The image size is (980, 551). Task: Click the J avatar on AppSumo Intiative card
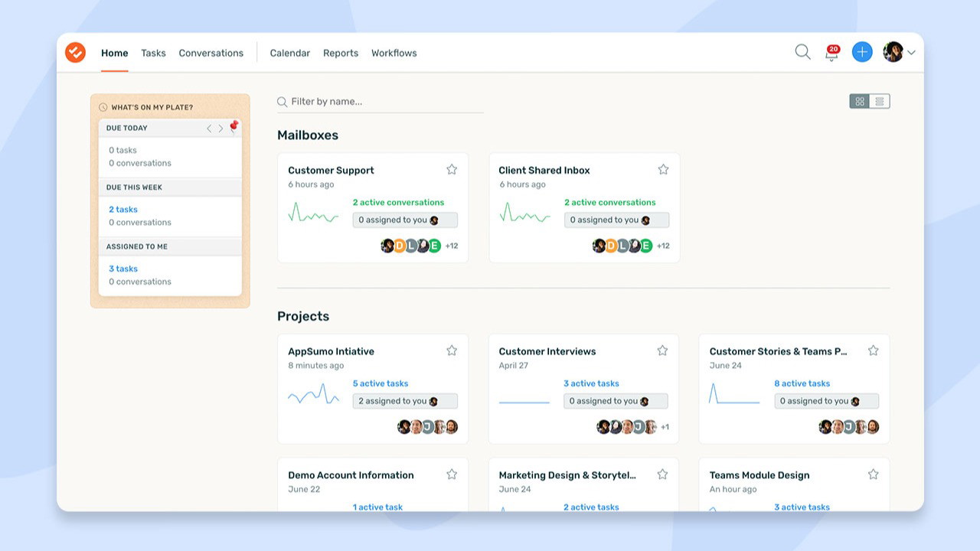tap(428, 427)
